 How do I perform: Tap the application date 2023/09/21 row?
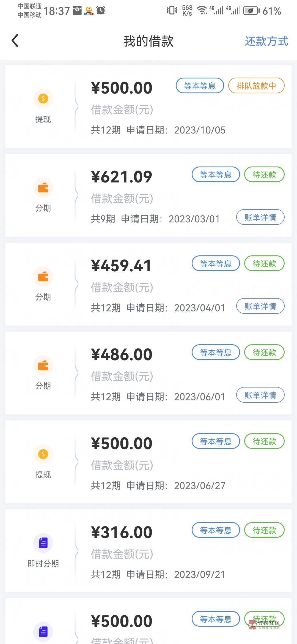158,575
